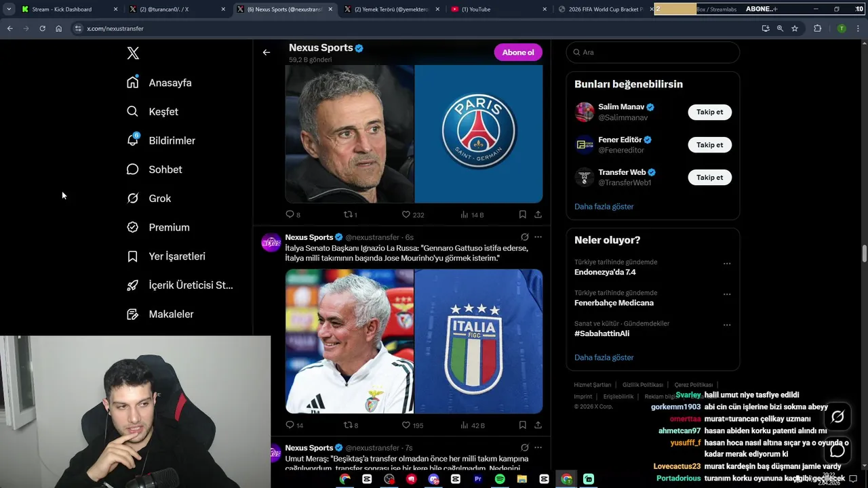
Task: Click Chrome extensions puzzle icon
Action: 817,28
